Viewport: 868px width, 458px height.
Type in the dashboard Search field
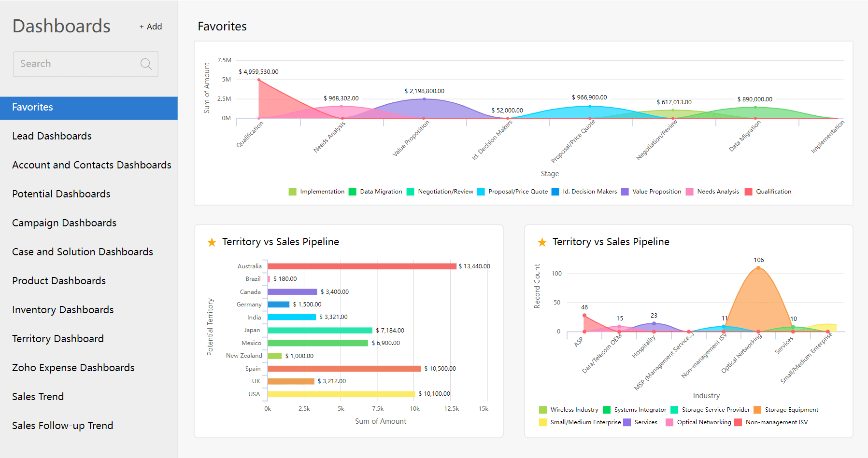tap(77, 64)
